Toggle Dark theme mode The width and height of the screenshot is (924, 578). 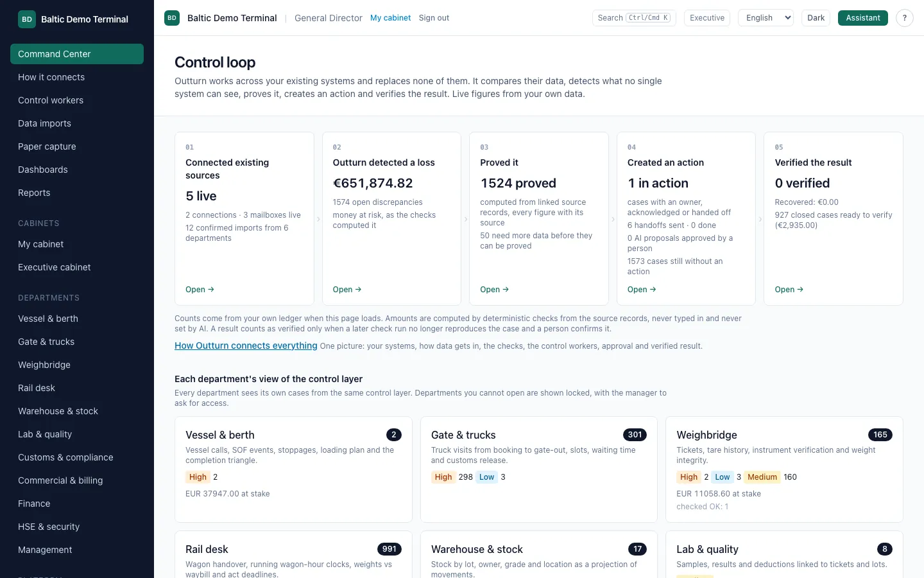click(816, 18)
